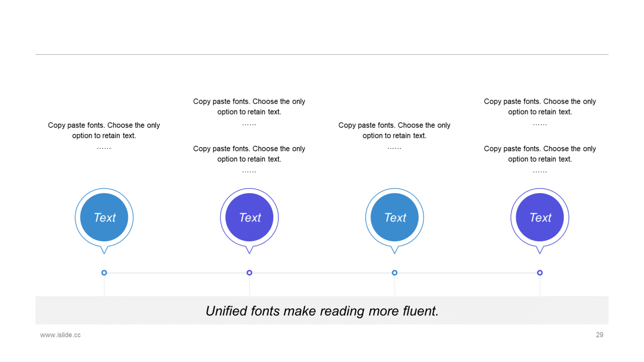The width and height of the screenshot is (644, 362).
Task: Click the dashed line beneath leftmost timeline marker
Action: coord(104,286)
